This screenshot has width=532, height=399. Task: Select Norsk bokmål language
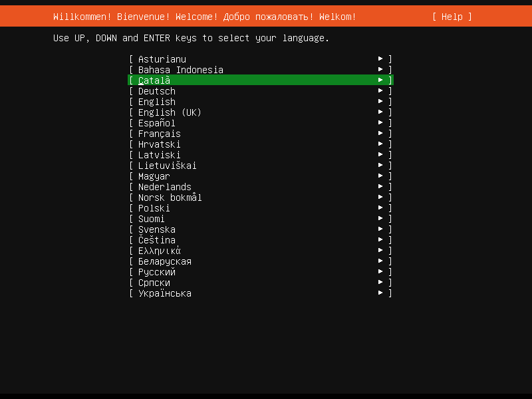(170, 198)
